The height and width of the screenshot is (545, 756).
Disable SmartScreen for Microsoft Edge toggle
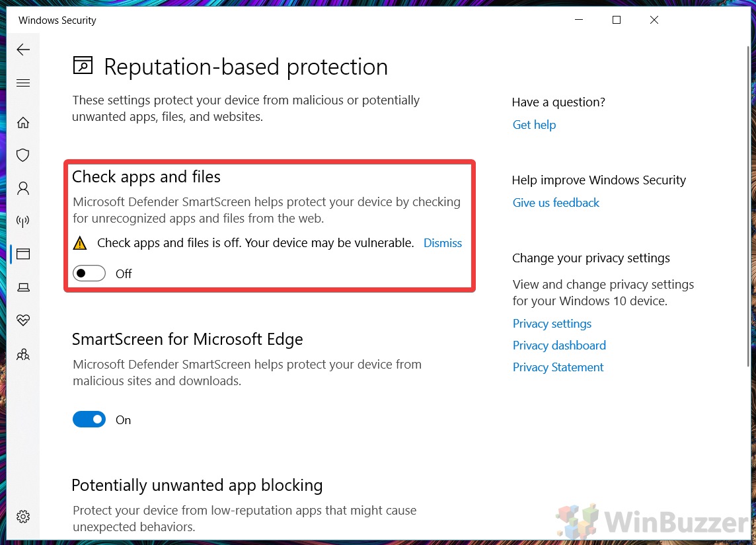click(x=89, y=419)
